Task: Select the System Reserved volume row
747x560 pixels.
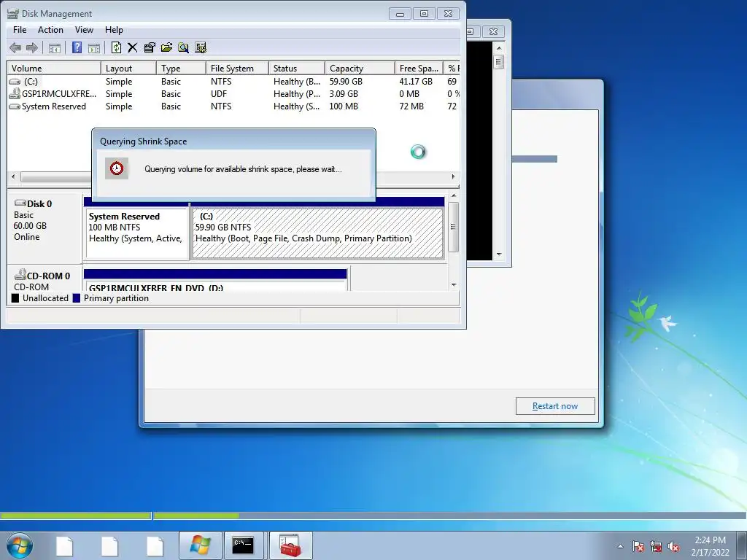Action: click(233, 106)
